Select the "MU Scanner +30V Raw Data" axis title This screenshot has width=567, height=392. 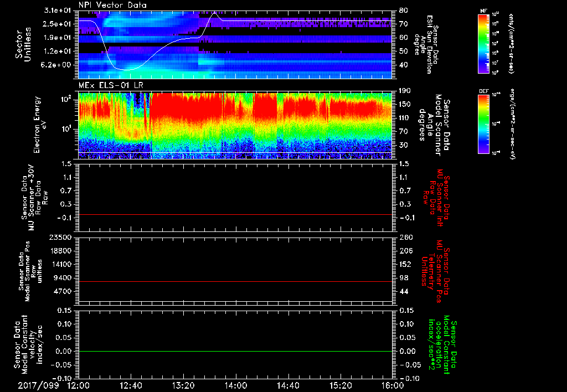point(34,198)
